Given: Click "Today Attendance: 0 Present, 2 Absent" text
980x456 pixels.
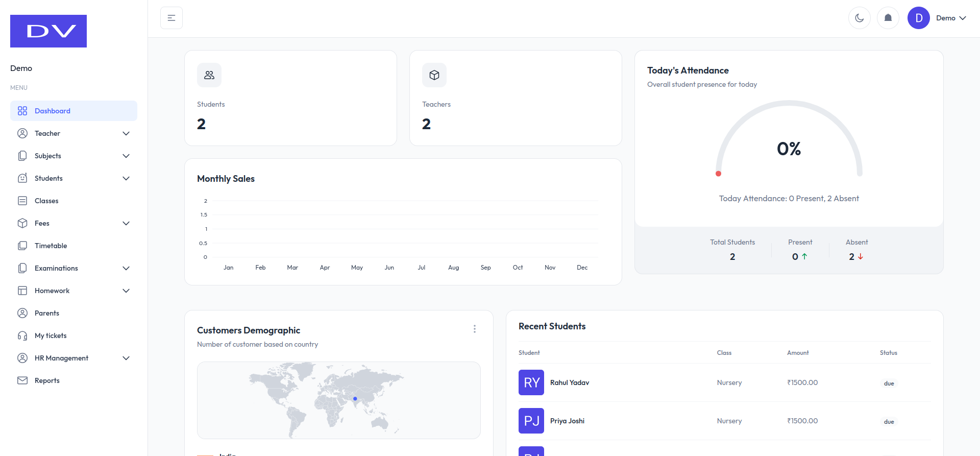Looking at the screenshot, I should pos(789,198).
